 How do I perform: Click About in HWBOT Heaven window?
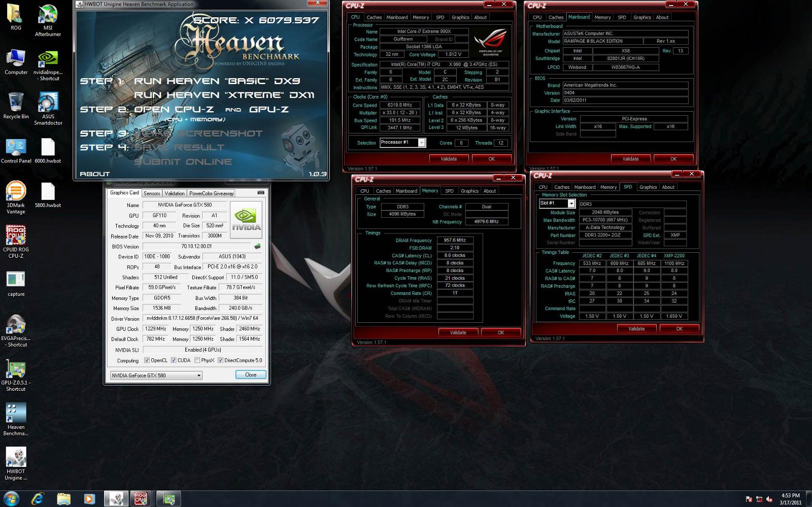(x=94, y=174)
